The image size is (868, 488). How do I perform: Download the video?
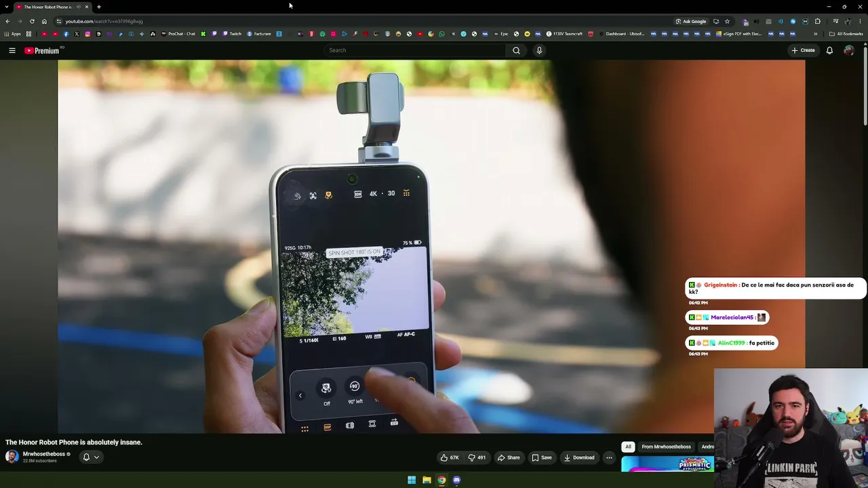point(579,457)
